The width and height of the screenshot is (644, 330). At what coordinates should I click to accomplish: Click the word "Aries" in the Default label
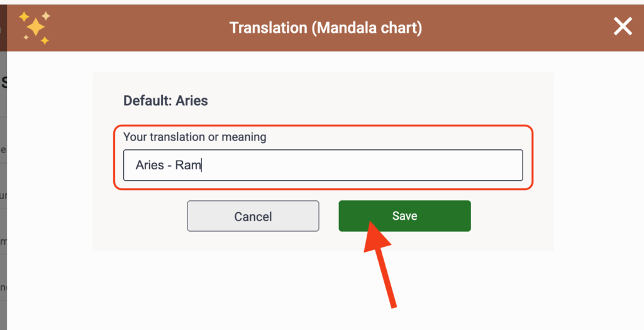click(x=192, y=100)
